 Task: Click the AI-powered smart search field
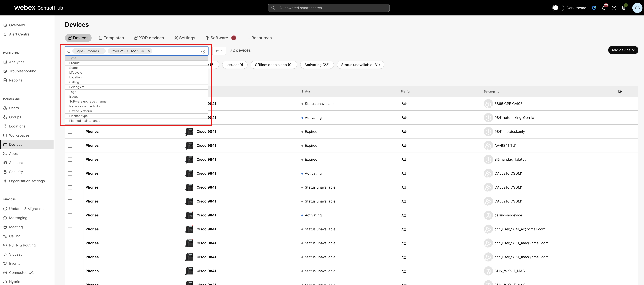coord(328,8)
